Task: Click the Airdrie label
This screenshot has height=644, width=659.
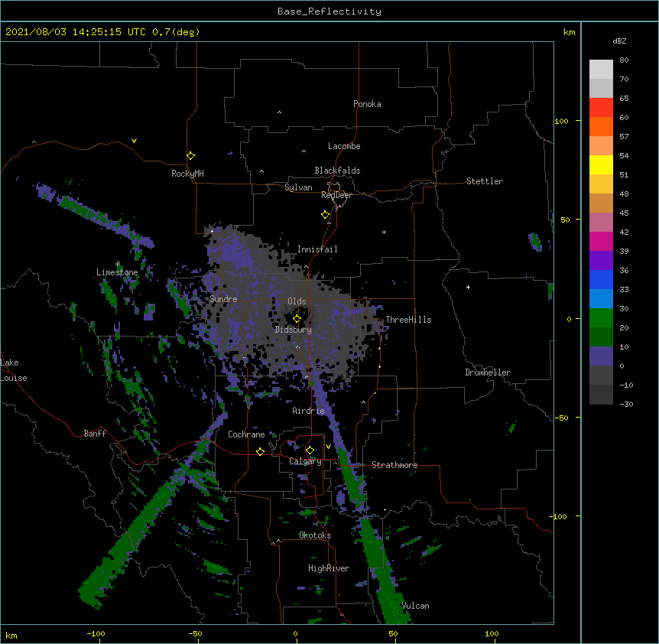Action: tap(309, 411)
